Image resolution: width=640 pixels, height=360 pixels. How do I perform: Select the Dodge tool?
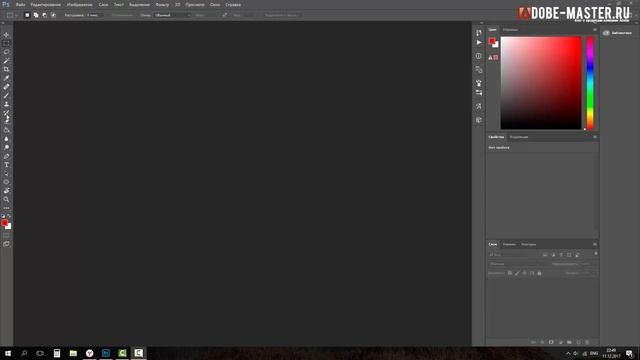pos(6,147)
